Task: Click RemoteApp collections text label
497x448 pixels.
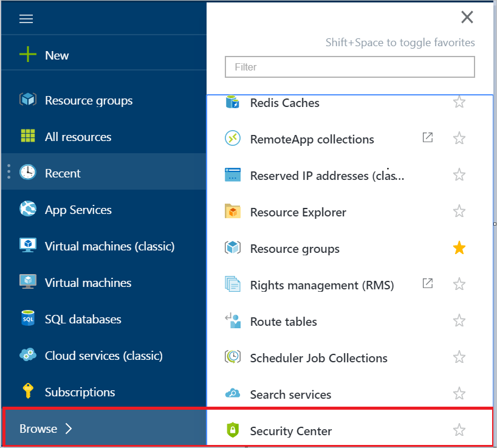Action: (312, 139)
